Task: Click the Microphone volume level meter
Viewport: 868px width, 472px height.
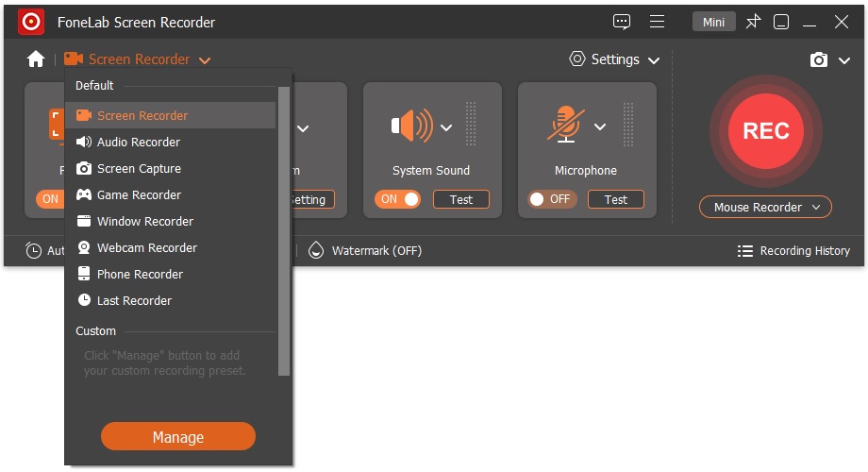Action: (x=627, y=124)
